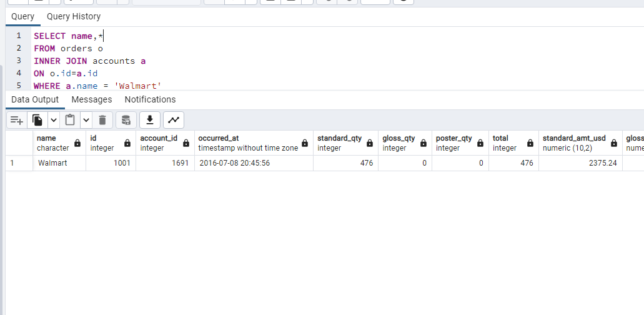Viewport: 644px width, 315px height.
Task: Click the lock icon in occurred_at column
Action: click(x=305, y=143)
